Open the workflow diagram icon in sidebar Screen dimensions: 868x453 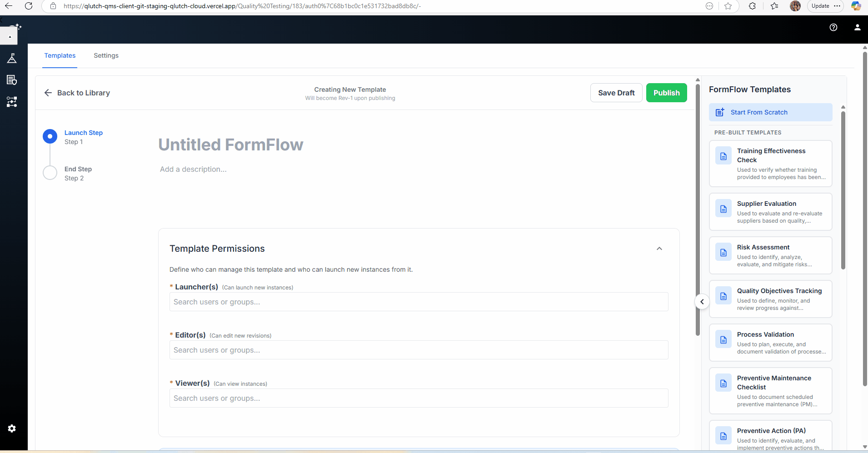point(12,102)
